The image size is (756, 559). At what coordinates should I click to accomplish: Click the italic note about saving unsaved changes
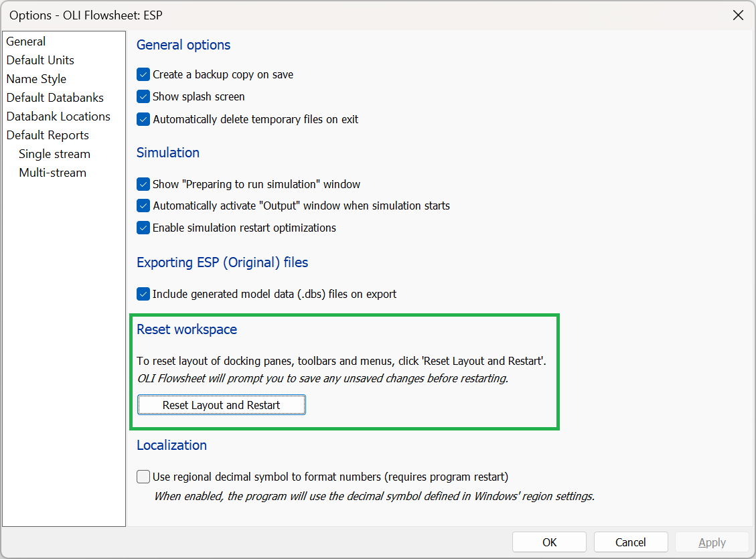click(323, 378)
